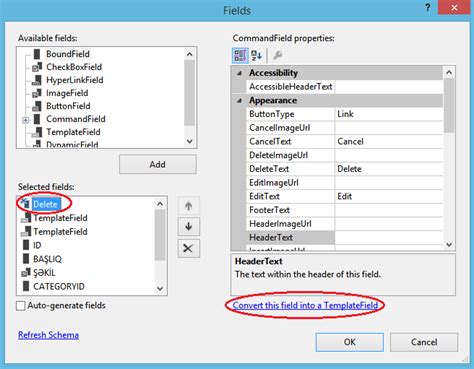Convert this field into a TemplateField

pyautogui.click(x=305, y=305)
